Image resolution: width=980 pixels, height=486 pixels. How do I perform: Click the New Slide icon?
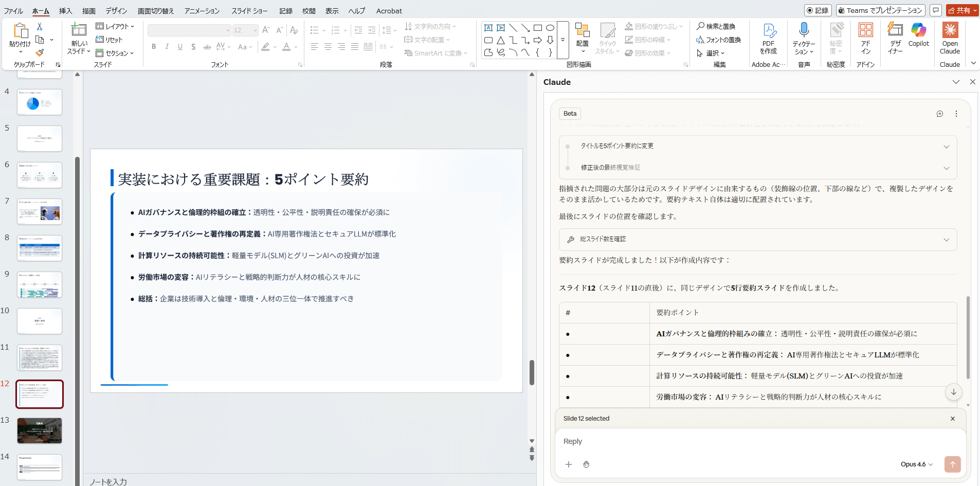pos(79,30)
